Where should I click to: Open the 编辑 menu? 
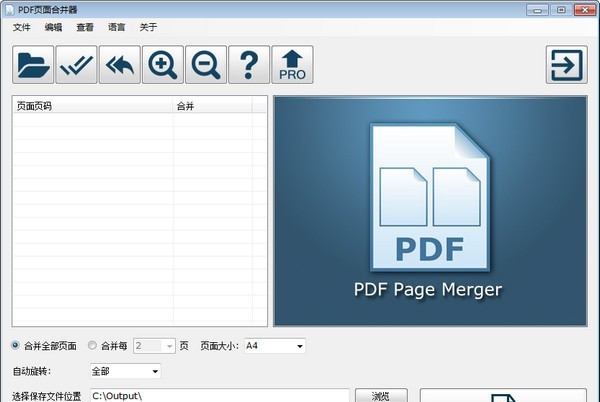(53, 27)
